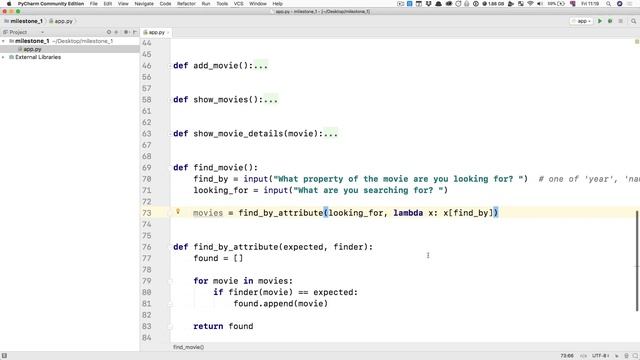The height and width of the screenshot is (360, 640).
Task: Click the Fri 11:19 clock in menu bar
Action: click(590, 4)
